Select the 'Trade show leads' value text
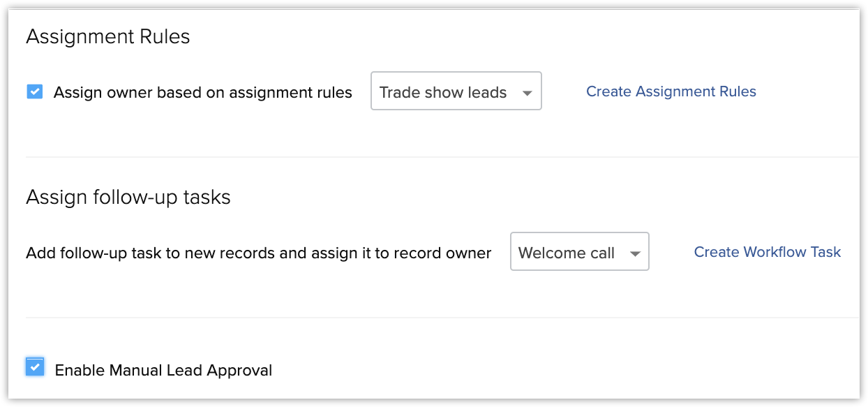The image size is (868, 407). tap(443, 92)
